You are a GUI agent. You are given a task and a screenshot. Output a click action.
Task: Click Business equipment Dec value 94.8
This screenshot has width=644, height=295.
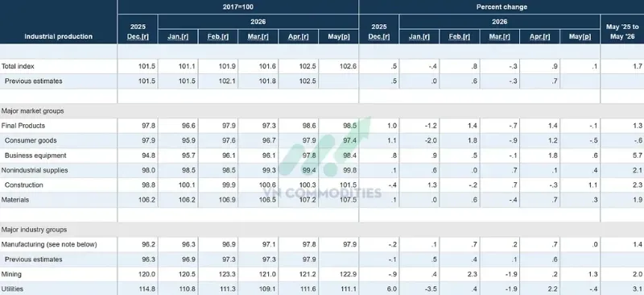tap(149, 156)
